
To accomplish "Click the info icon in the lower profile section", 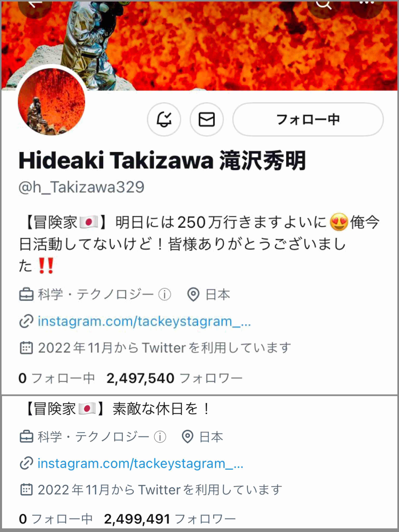I will coord(160,437).
